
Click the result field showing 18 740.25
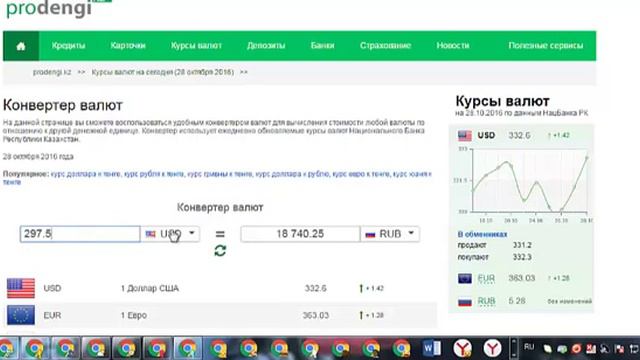point(300,234)
